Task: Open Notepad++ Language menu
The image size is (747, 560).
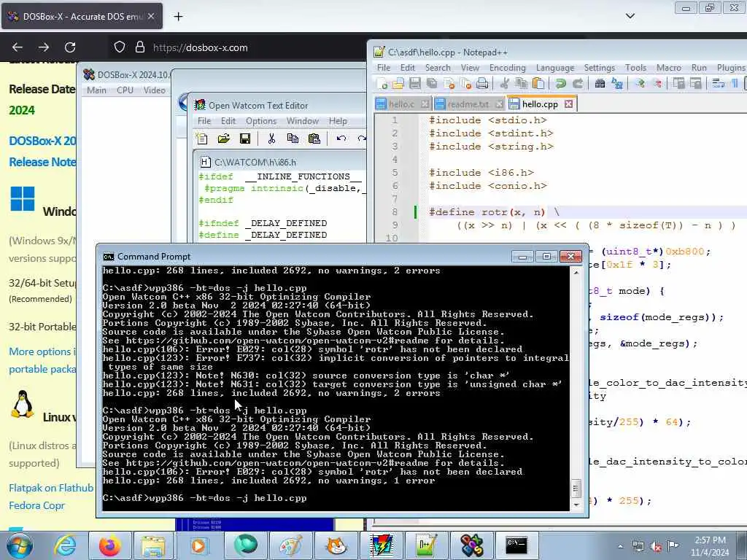Action: (x=555, y=68)
